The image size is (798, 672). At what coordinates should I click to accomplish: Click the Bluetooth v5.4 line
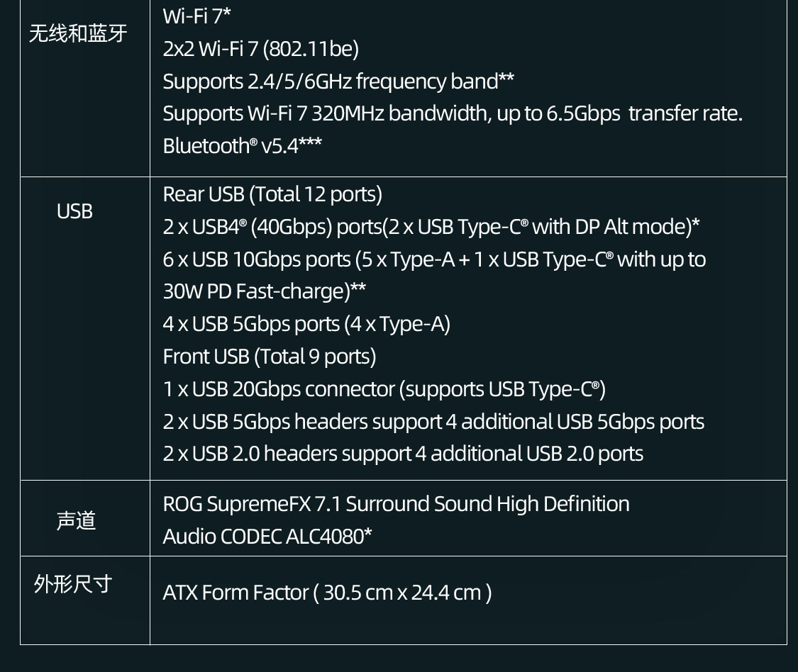click(x=242, y=146)
